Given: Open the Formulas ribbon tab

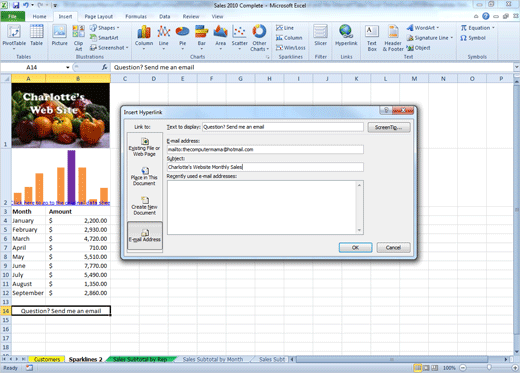Looking at the screenshot, I should pos(136,16).
